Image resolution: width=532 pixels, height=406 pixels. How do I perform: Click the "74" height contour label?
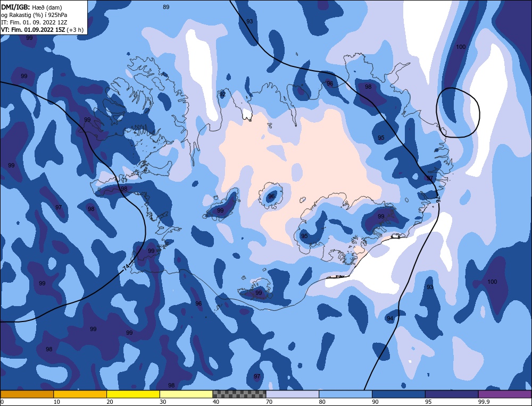[x=126, y=267]
